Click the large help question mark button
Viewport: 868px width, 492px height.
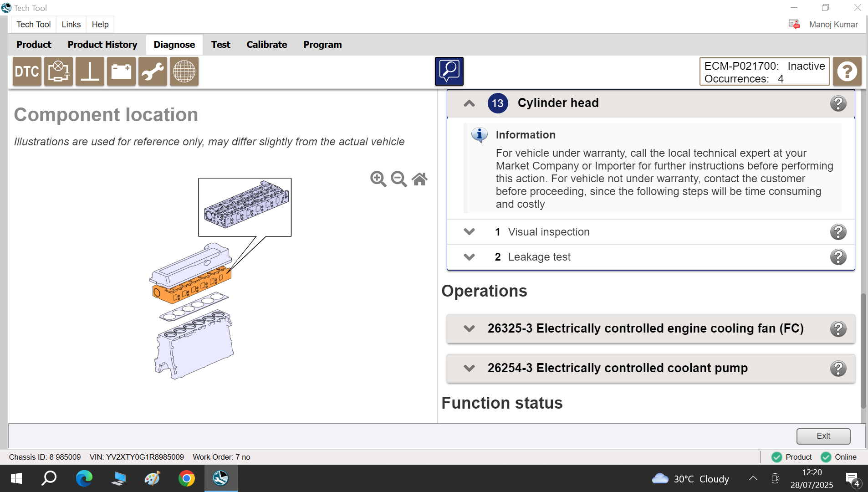pos(847,72)
